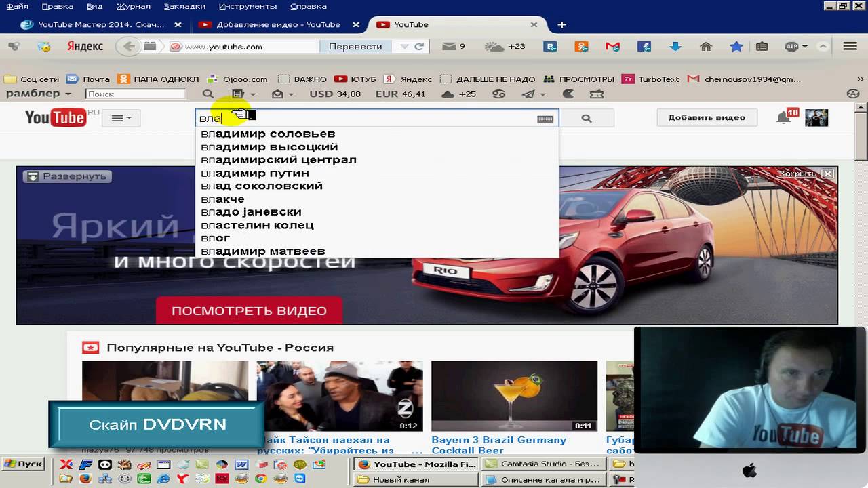Open the YouTube guide menu button
The height and width of the screenshot is (488, 868).
121,118
